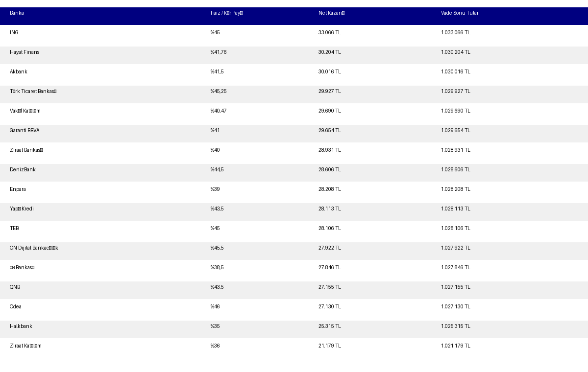This screenshot has width=588, height=372.
Task: Click the %41,76 rate for Hayat Finans
Action: pyautogui.click(x=219, y=52)
